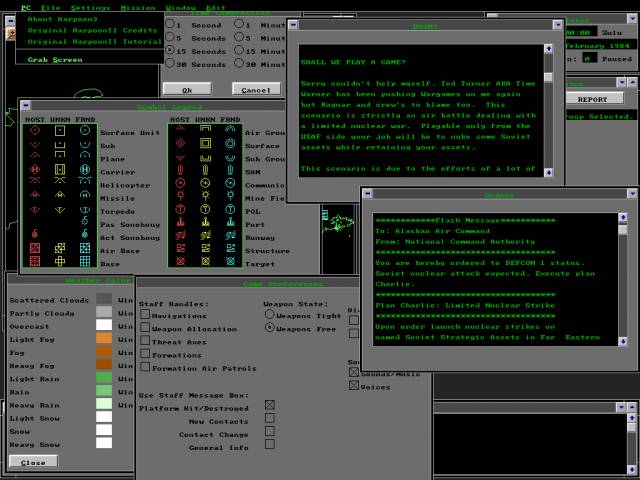Enable Weapon Allocation checkbox
Screen dimensions: 640x480
tap(145, 328)
